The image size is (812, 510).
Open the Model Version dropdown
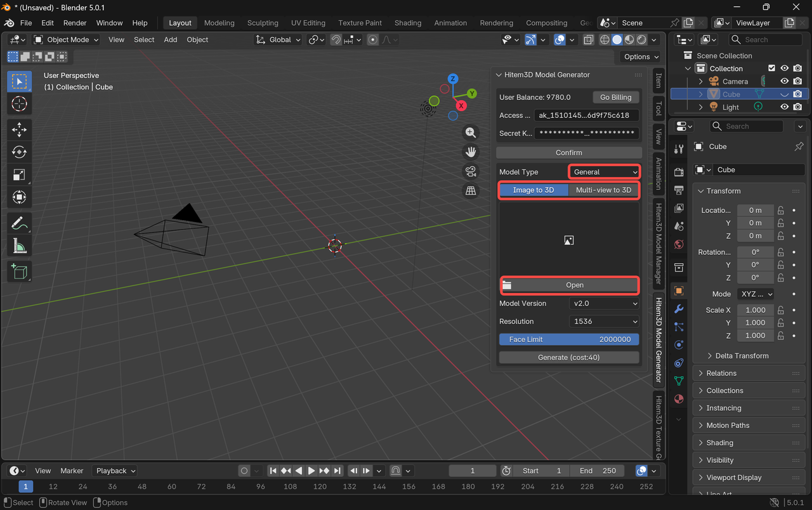tap(603, 303)
